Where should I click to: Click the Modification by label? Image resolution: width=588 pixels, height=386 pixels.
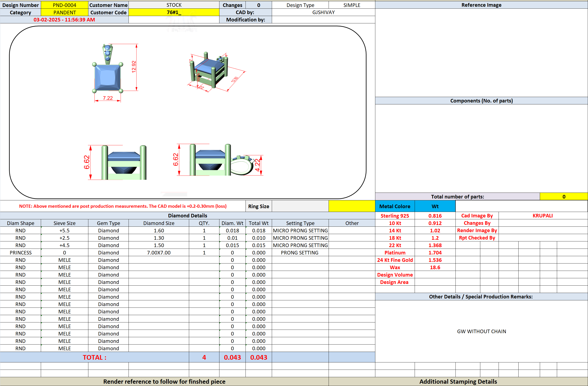coord(246,20)
